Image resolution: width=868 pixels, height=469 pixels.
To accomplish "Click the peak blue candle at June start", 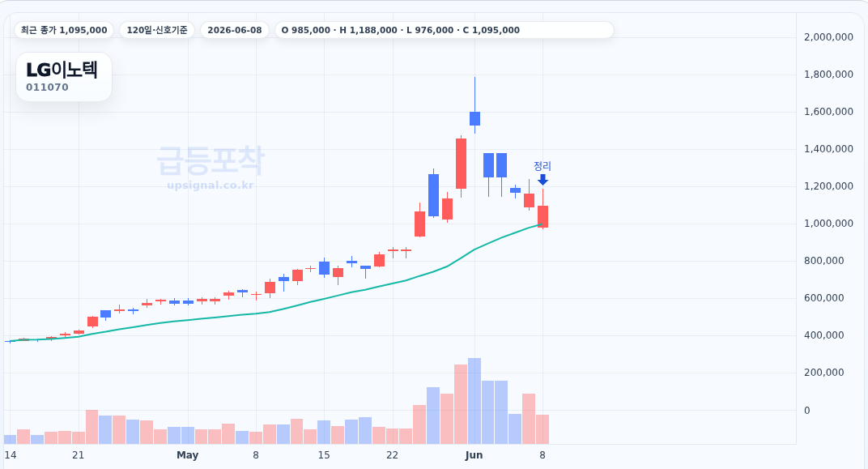I will (474, 118).
